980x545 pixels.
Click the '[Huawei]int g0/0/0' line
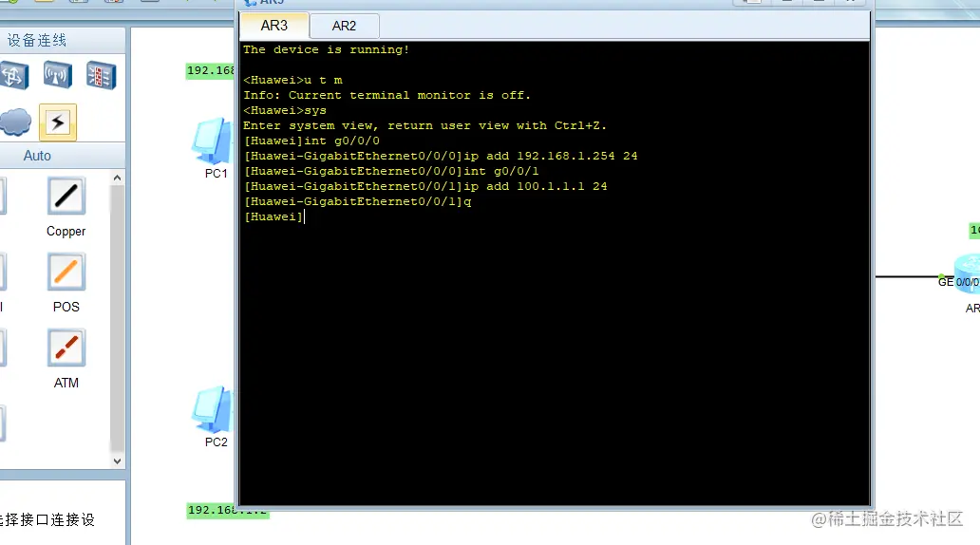point(311,141)
